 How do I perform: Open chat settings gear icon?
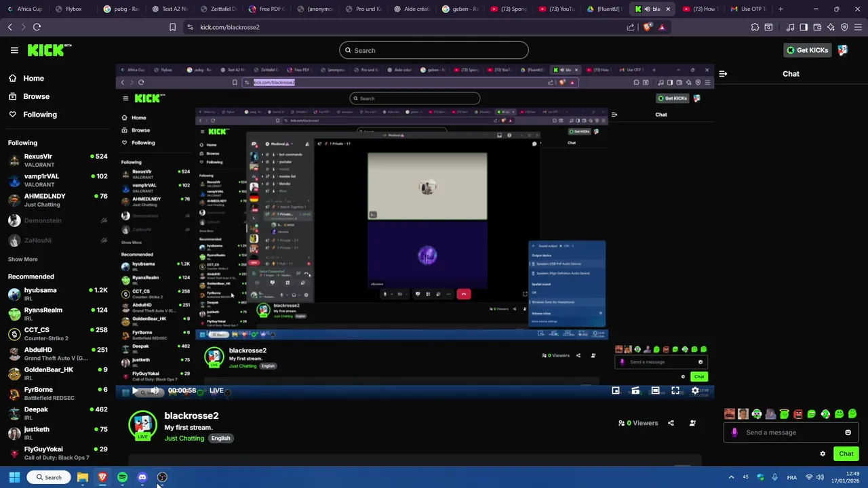pyautogui.click(x=823, y=454)
